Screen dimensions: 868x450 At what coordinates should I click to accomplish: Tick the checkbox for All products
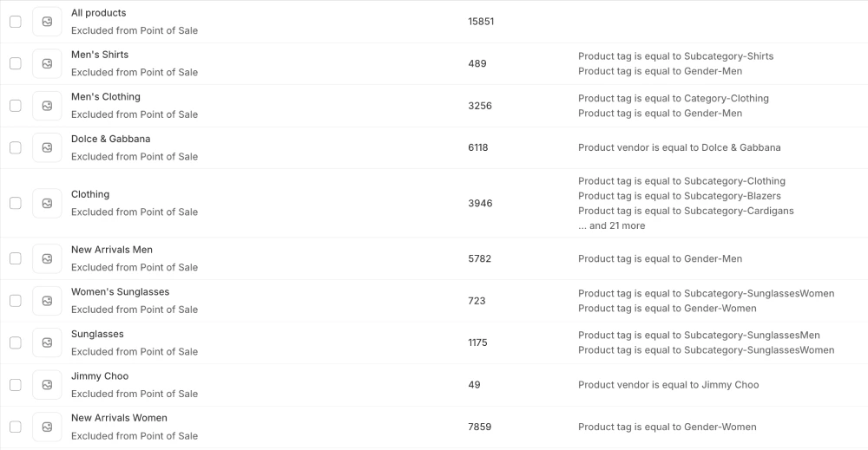pos(16,22)
